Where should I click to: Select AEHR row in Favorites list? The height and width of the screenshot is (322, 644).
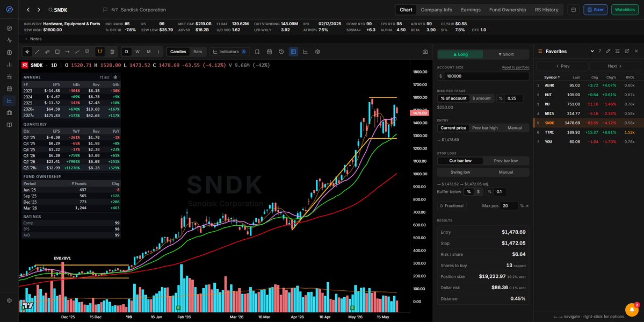pos(588,85)
